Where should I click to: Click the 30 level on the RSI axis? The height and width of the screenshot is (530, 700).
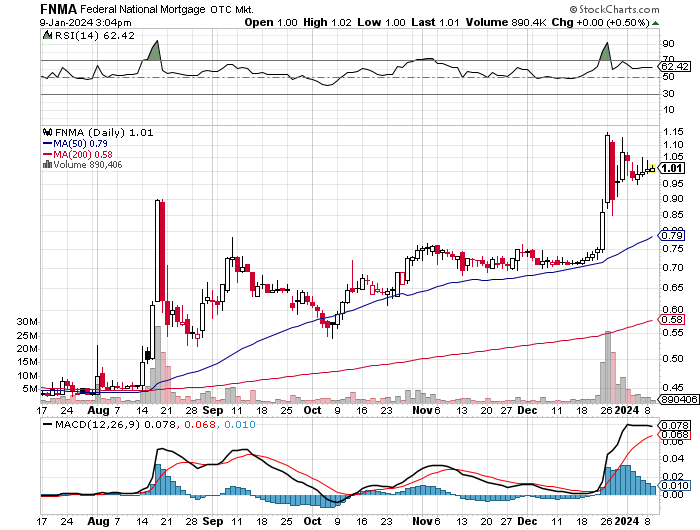pos(668,93)
